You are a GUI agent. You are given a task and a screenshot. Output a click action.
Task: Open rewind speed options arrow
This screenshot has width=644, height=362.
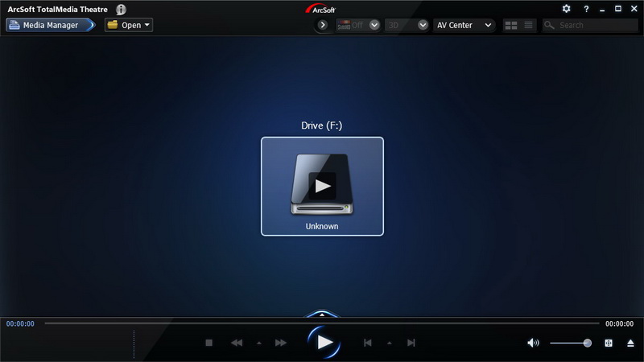258,343
